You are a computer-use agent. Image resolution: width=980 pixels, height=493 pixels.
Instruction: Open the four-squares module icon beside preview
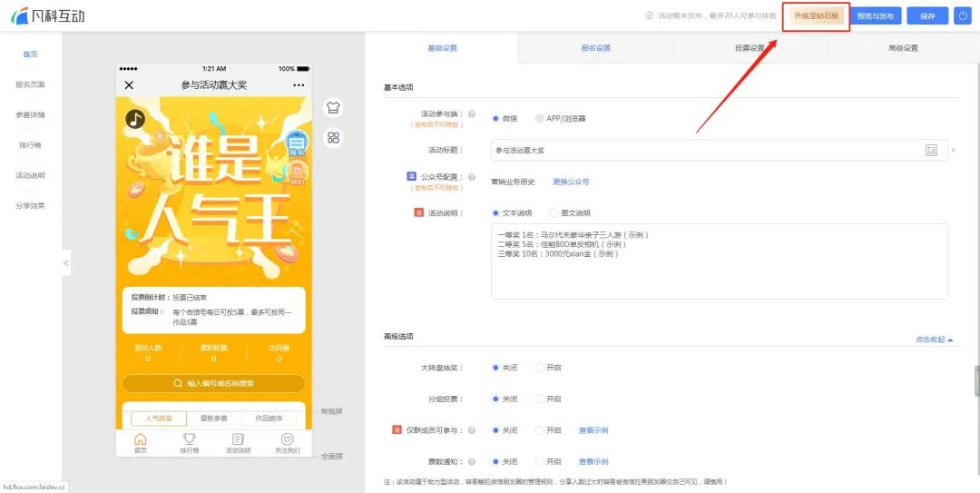[x=333, y=138]
